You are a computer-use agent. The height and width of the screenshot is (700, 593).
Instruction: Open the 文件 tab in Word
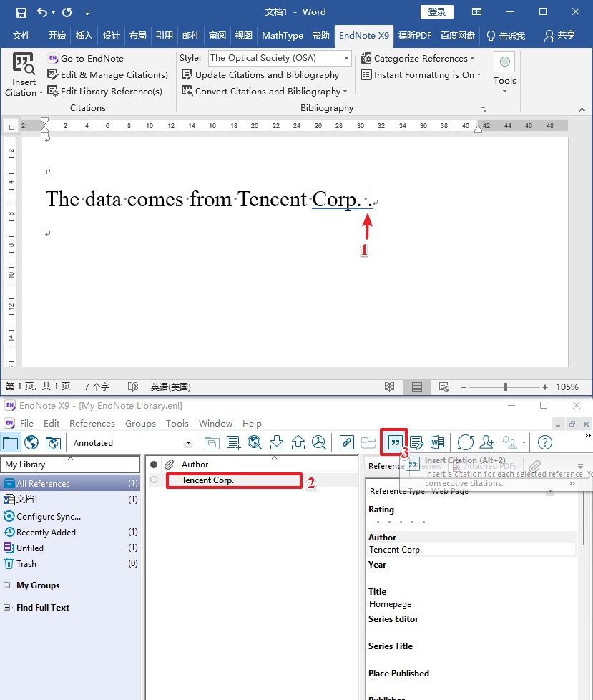[x=21, y=36]
